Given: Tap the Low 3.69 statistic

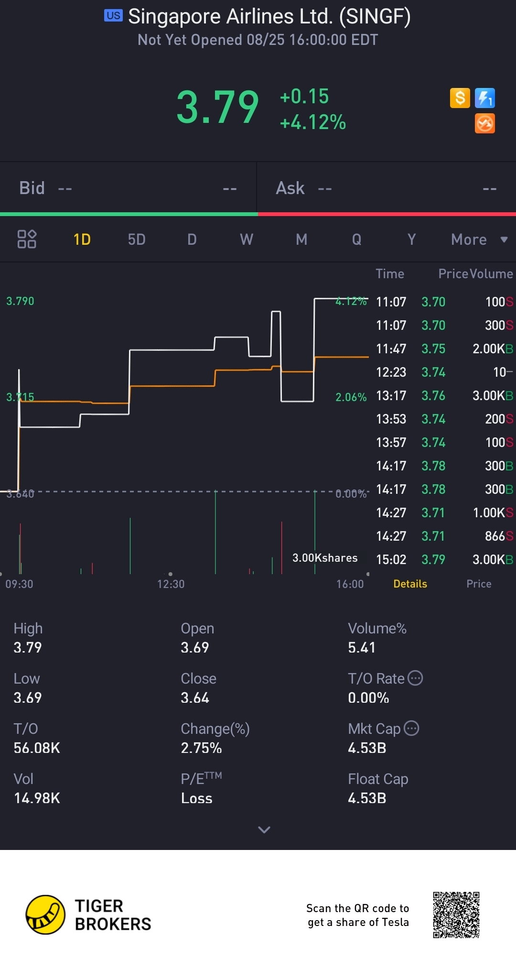Looking at the screenshot, I should [28, 688].
